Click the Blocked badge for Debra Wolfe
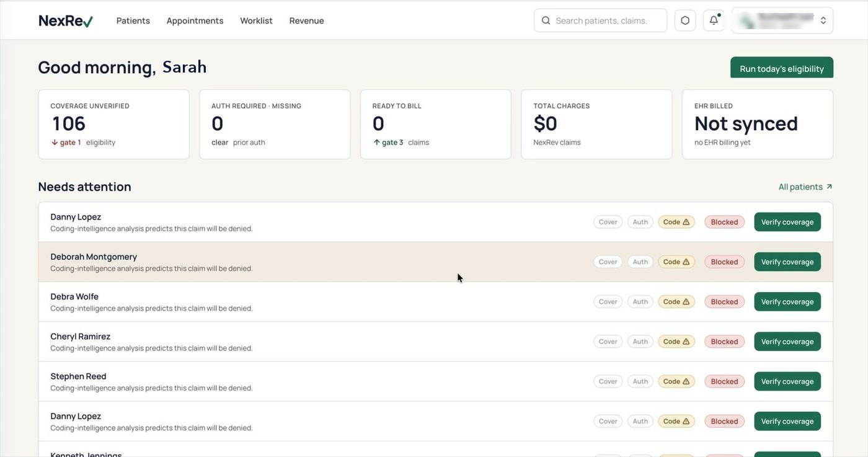The height and width of the screenshot is (457, 868). [x=724, y=301]
